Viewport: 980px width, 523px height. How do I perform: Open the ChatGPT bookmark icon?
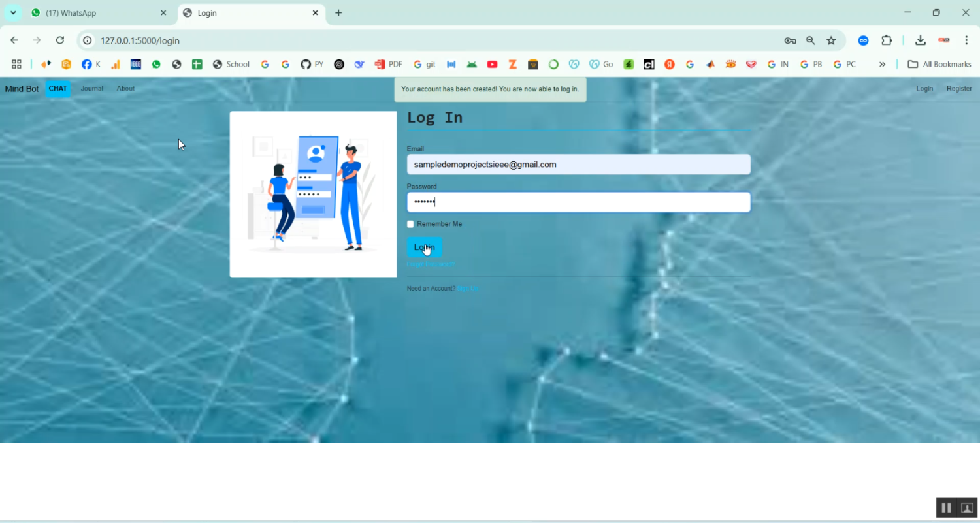tap(339, 64)
